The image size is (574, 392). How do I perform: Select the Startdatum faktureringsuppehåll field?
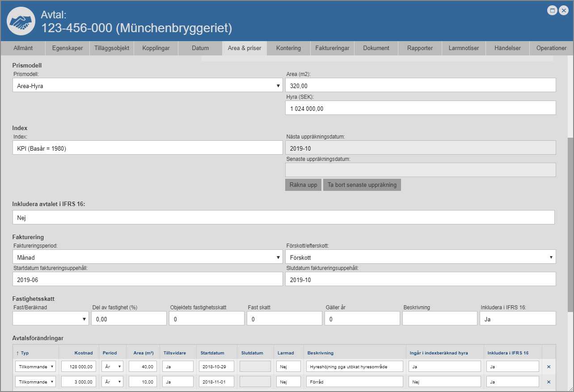148,279
